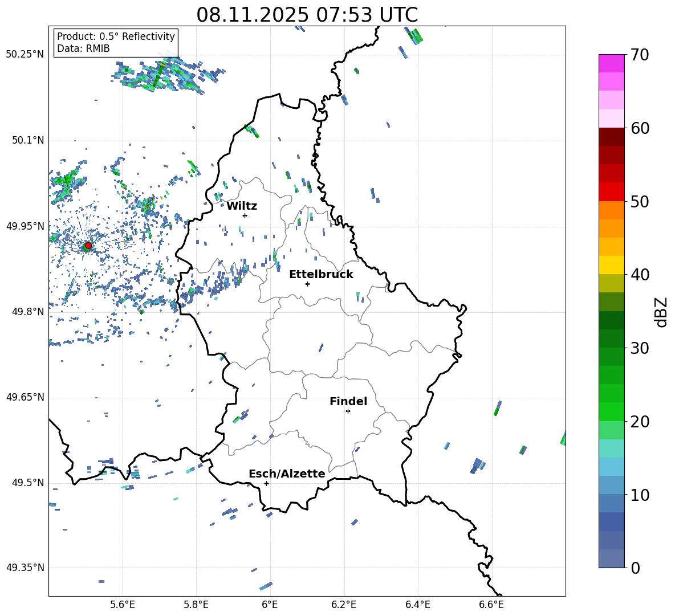Image resolution: width=675 pixels, height=616 pixels.
Task: Click the title 08.11.2025 07:53 UTC
Action: tap(307, 15)
